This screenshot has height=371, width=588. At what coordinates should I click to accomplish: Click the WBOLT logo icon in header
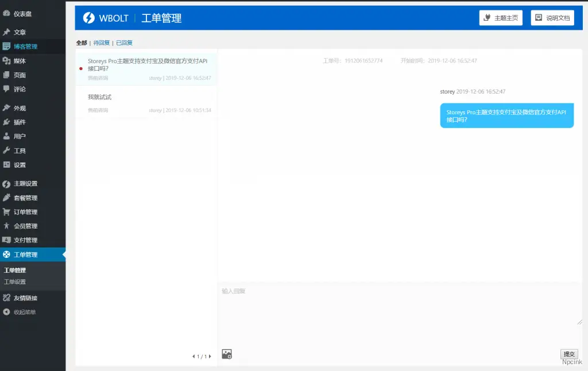pos(90,18)
